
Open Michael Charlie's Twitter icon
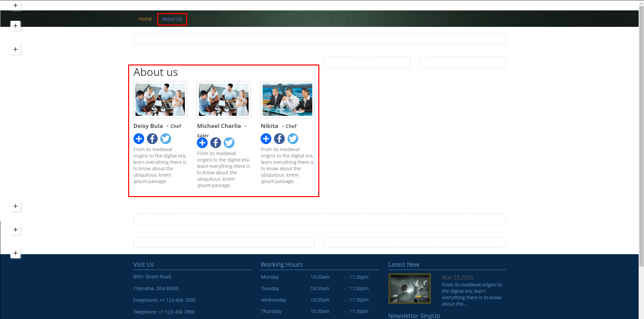click(229, 143)
